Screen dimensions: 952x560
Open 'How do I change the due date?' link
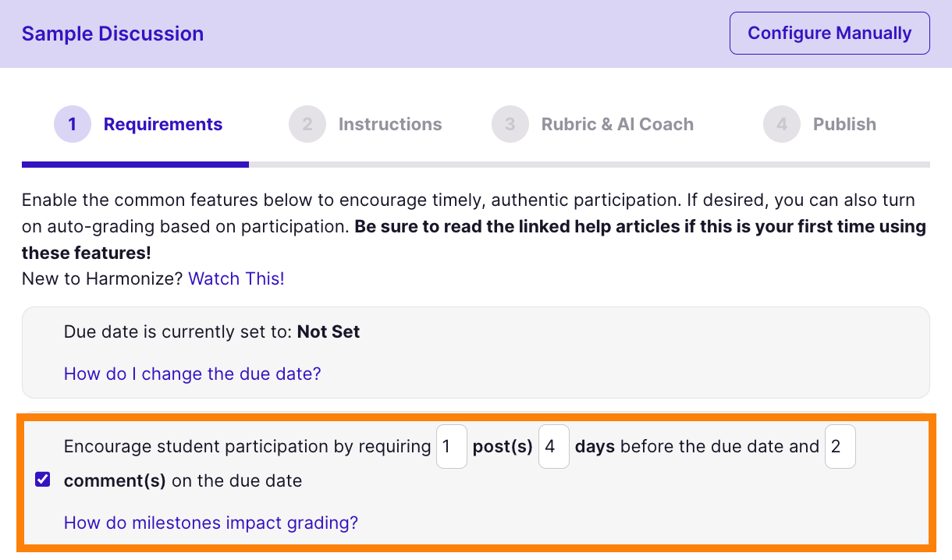[x=192, y=374]
